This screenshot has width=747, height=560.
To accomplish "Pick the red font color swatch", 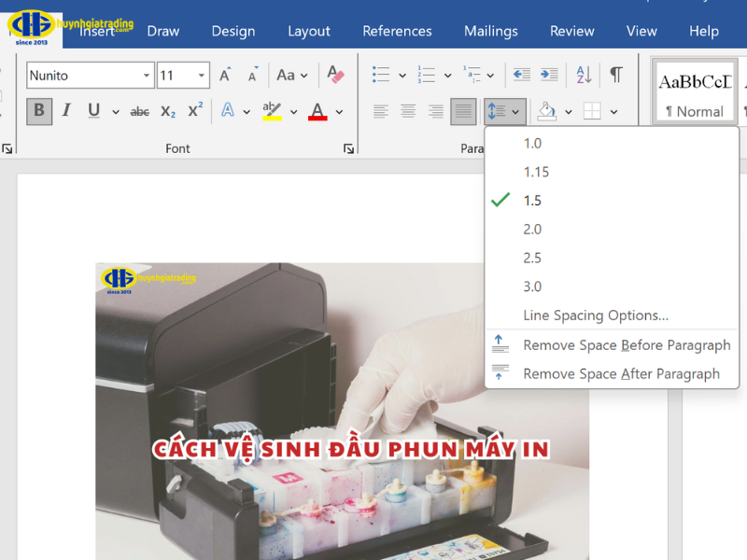I will click(x=317, y=119).
